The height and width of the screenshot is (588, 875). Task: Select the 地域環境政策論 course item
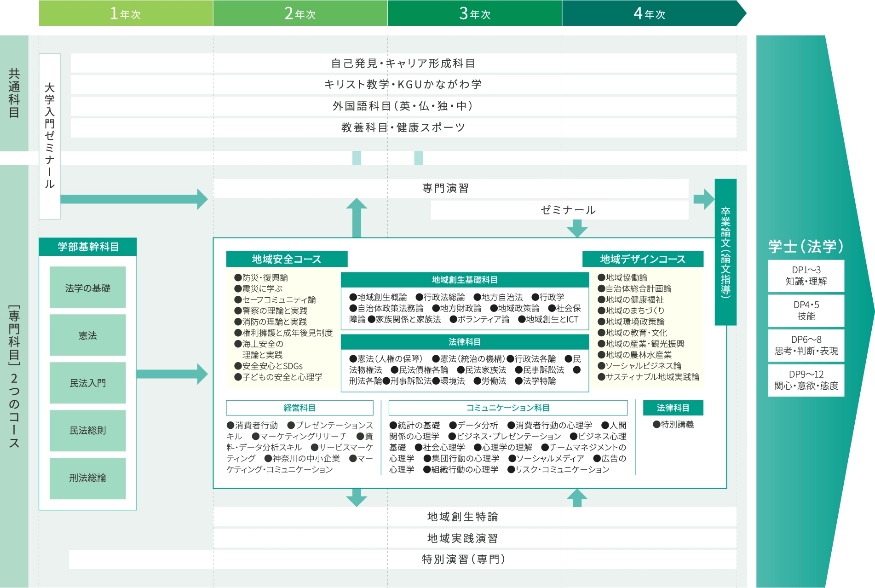pos(631,322)
